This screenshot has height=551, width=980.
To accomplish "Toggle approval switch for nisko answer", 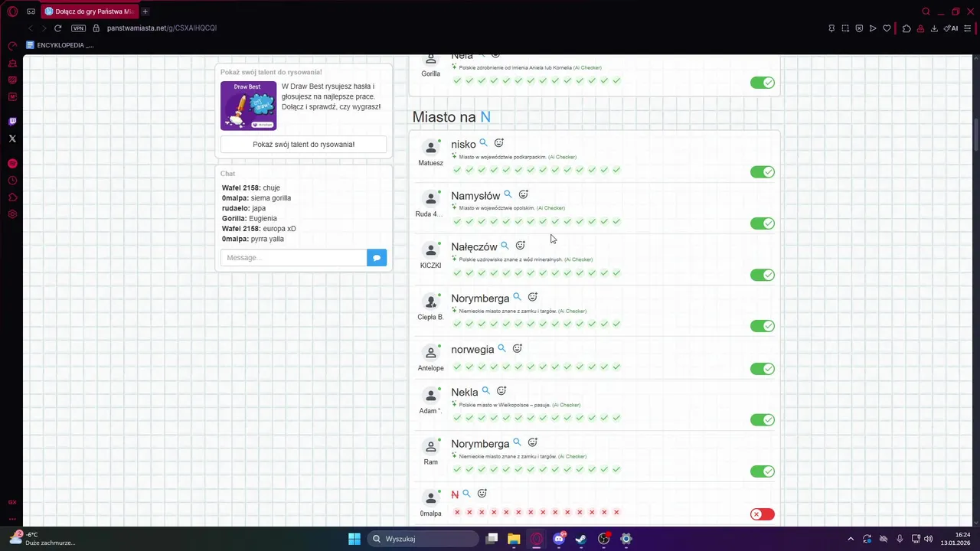I will click(763, 172).
